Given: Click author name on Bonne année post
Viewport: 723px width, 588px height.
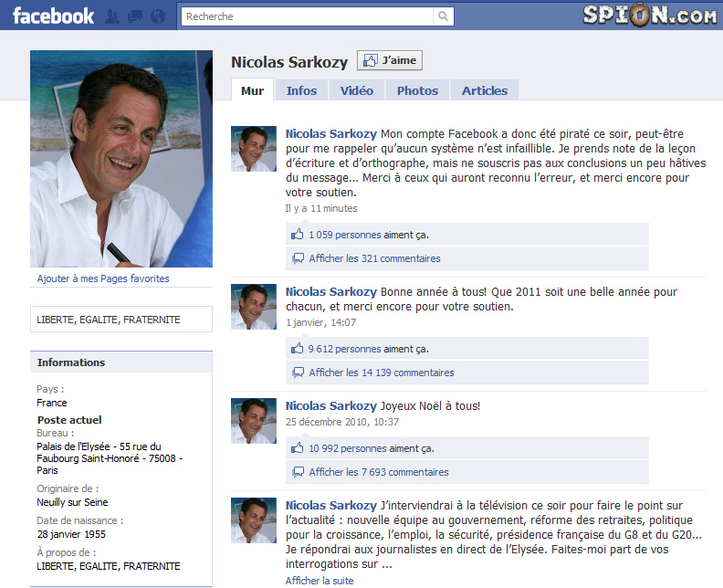Looking at the screenshot, I should 331,291.
